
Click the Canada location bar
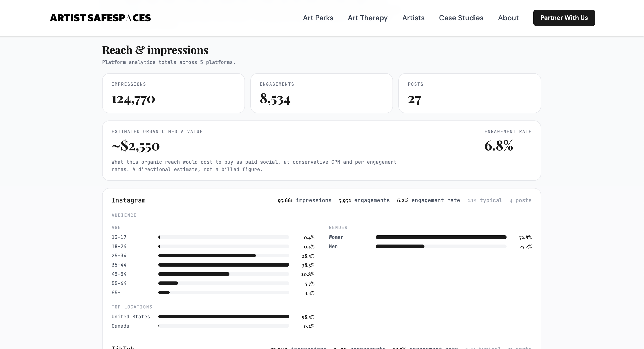tap(224, 326)
